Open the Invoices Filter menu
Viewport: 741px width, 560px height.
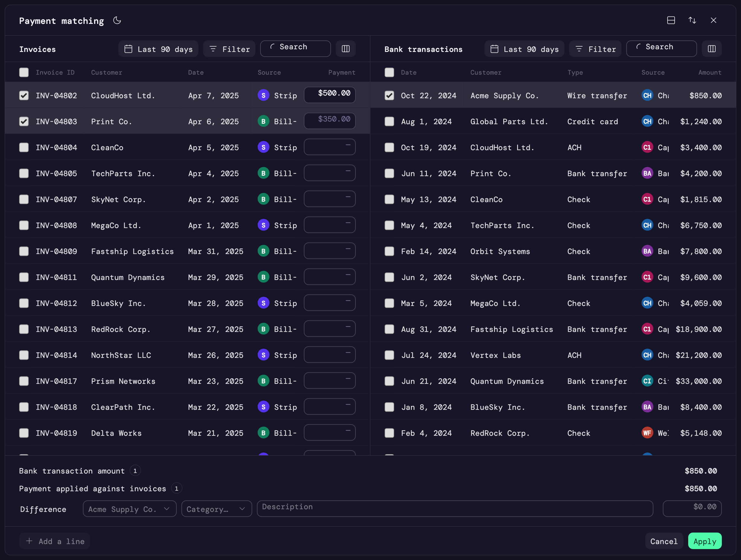tap(229, 49)
